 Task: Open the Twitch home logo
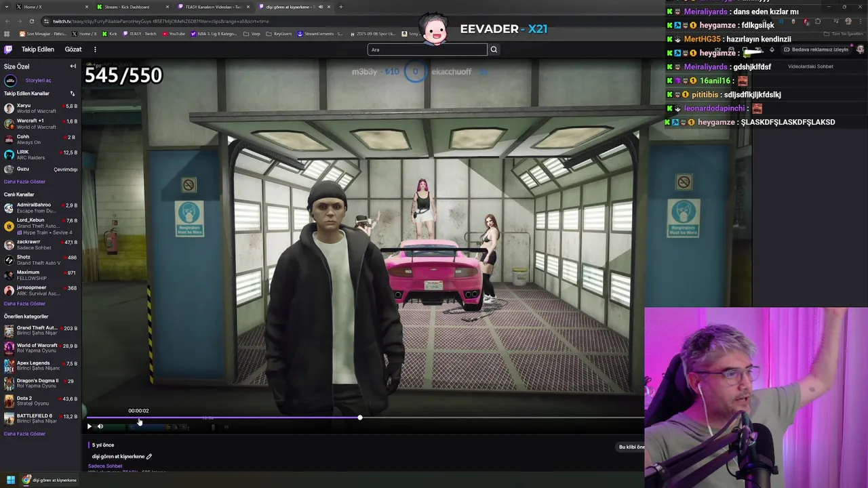8,49
